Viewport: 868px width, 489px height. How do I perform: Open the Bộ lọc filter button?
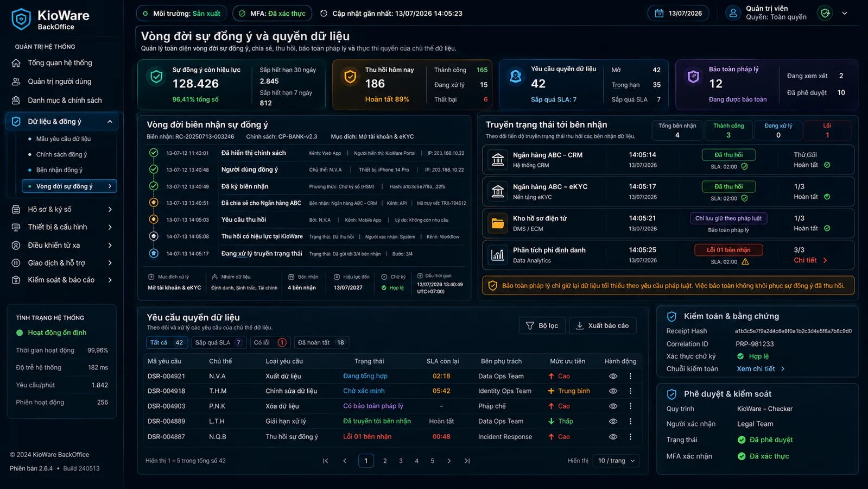(x=542, y=325)
